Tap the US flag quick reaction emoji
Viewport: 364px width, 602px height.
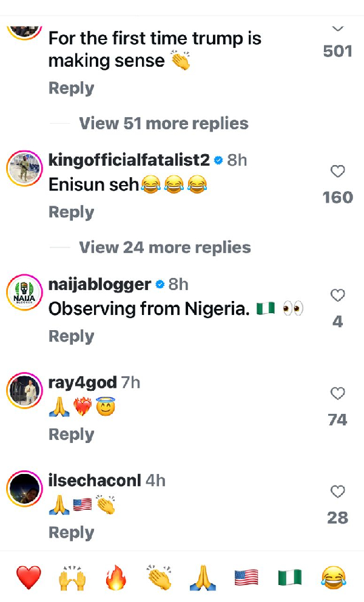click(x=246, y=577)
